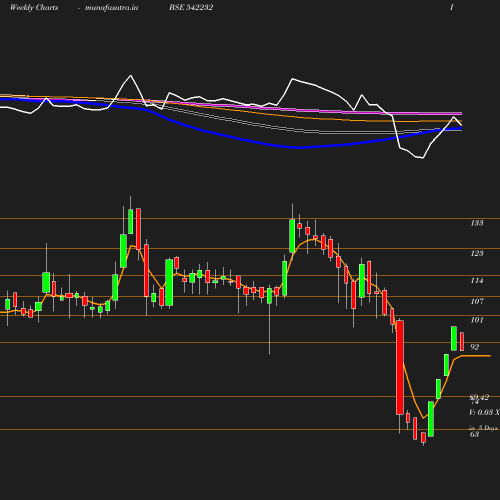Select the 114 price level label
Screen dimensions: 500x500
(x=477, y=281)
